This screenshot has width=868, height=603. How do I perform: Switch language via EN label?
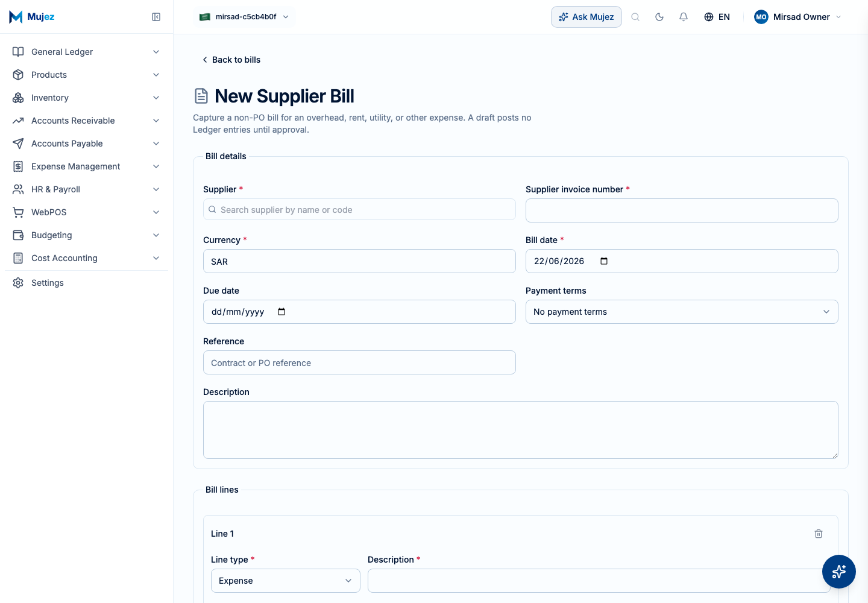(724, 17)
